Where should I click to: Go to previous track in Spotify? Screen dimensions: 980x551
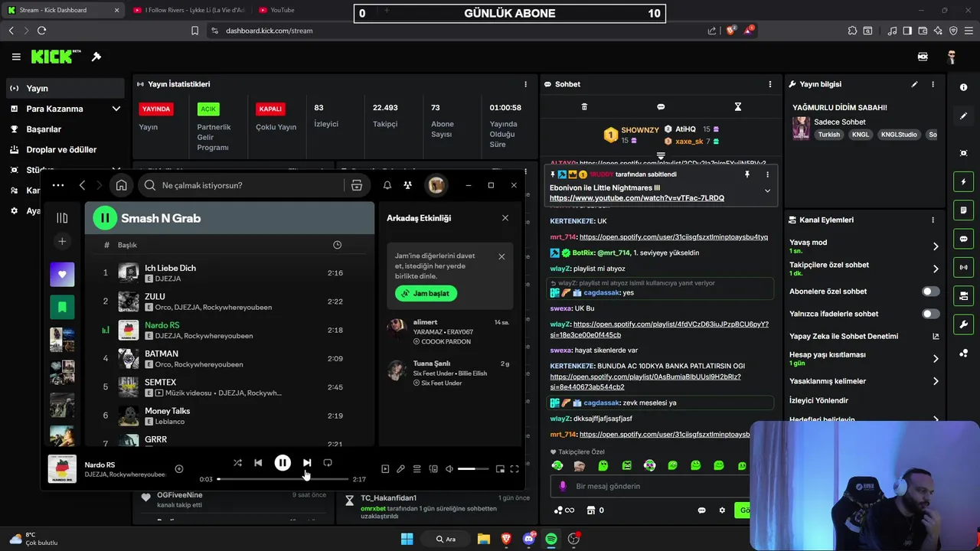(258, 463)
